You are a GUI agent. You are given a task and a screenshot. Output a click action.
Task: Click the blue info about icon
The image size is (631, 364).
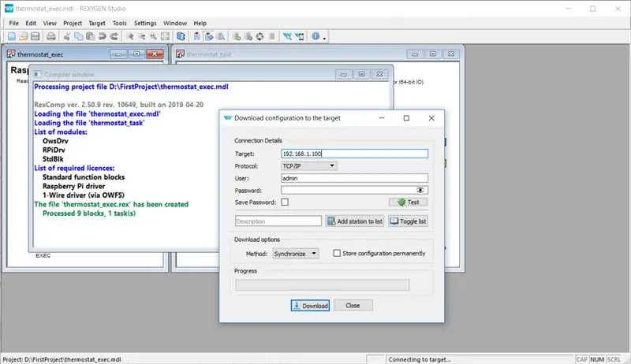pos(315,36)
